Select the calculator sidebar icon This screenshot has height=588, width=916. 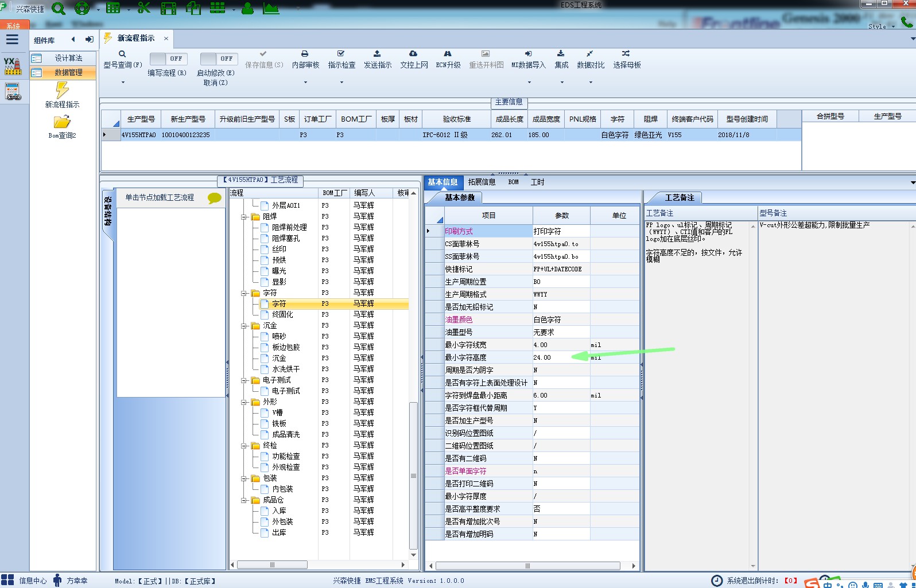click(x=13, y=92)
